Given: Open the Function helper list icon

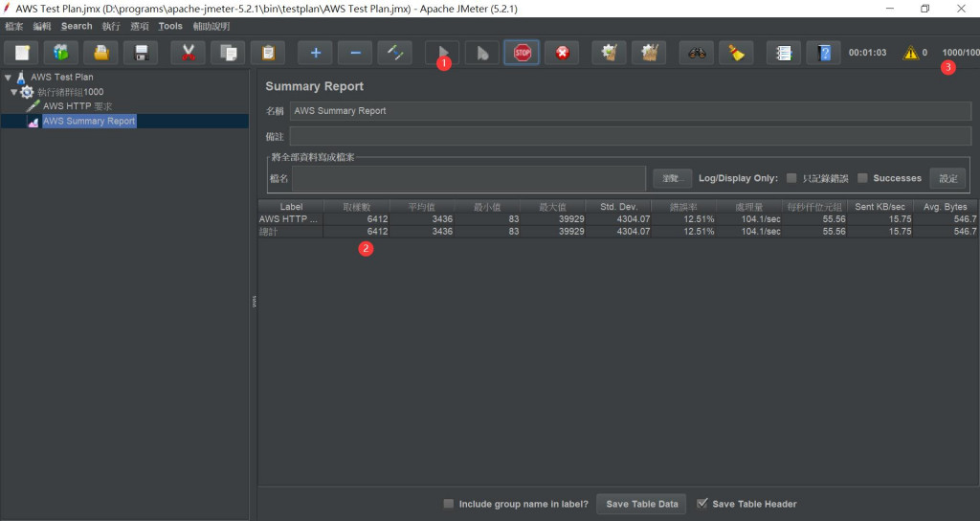Looking at the screenshot, I should click(x=784, y=54).
